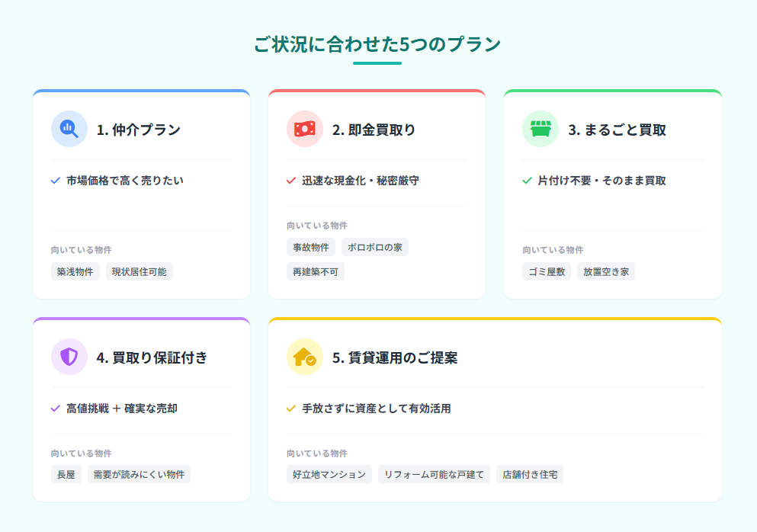Choose the ゴミ屋敷 tag

click(x=547, y=272)
